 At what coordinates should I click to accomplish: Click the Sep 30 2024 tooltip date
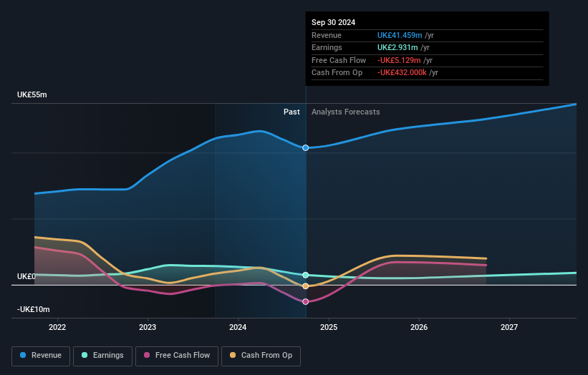(x=333, y=22)
